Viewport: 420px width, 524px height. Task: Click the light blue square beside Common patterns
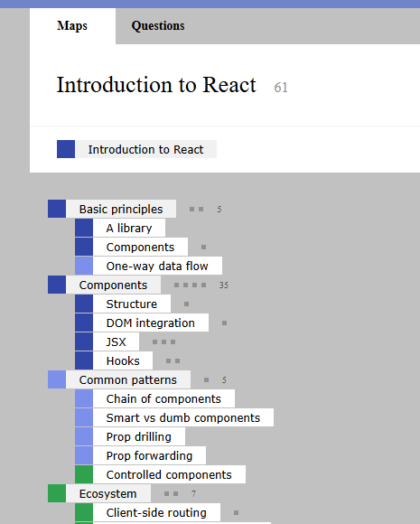point(57,379)
